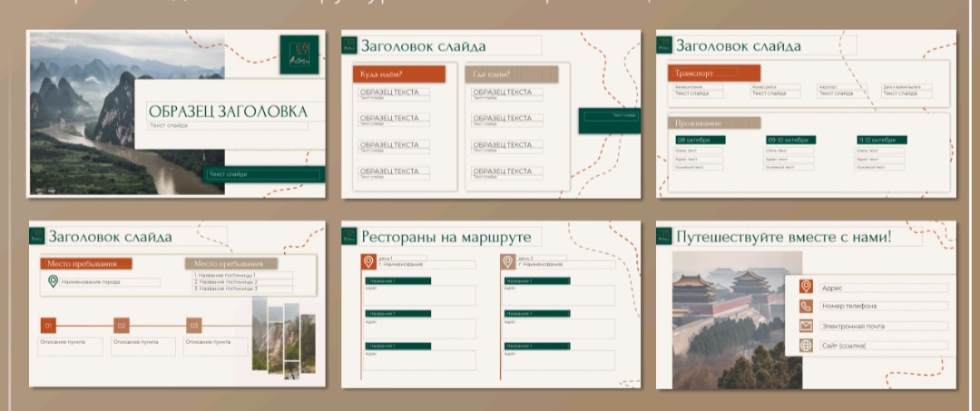Select the Электронная почта contact text
This screenshot has width=980, height=411.
click(853, 326)
